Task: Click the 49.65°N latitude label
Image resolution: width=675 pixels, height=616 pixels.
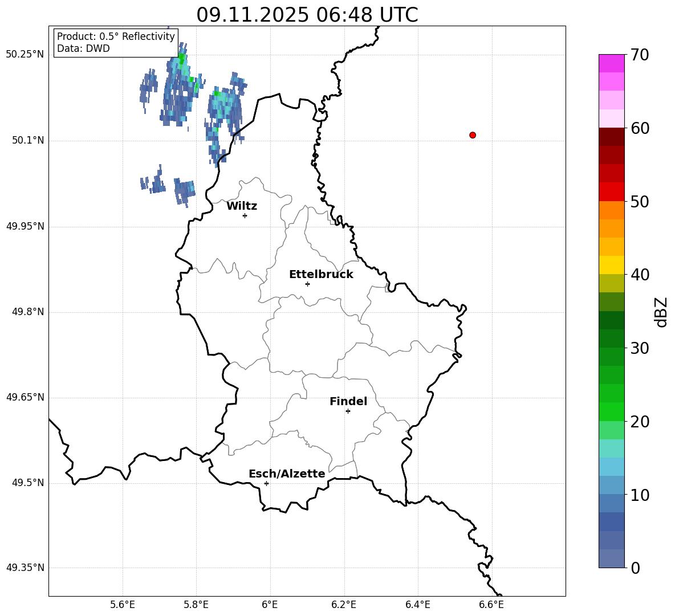Action: coord(25,397)
